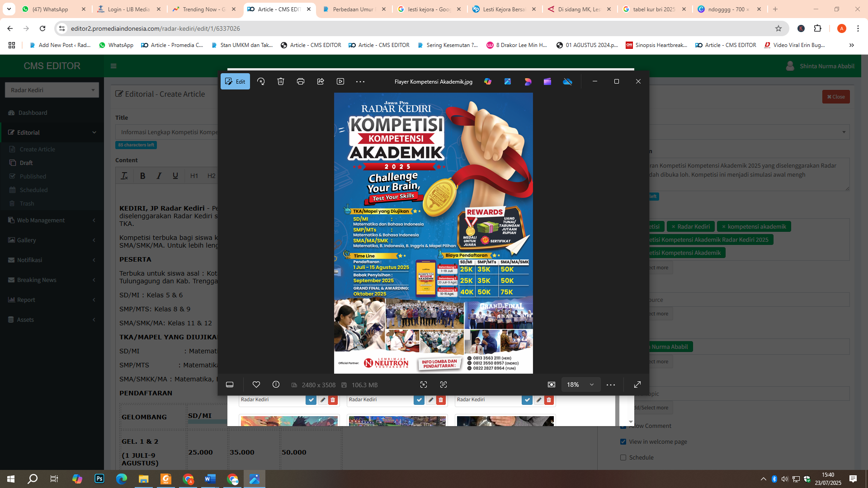Go to Published articles
This screenshot has width=868, height=488.
pos(33,176)
